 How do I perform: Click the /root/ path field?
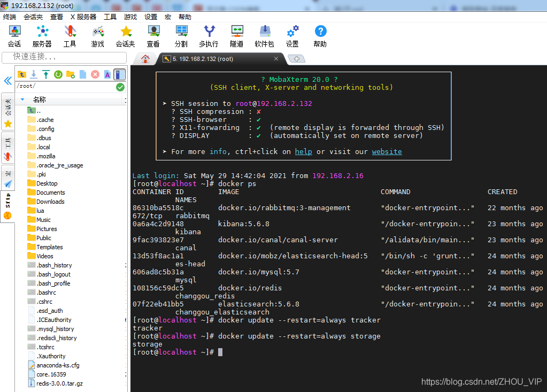(66, 87)
